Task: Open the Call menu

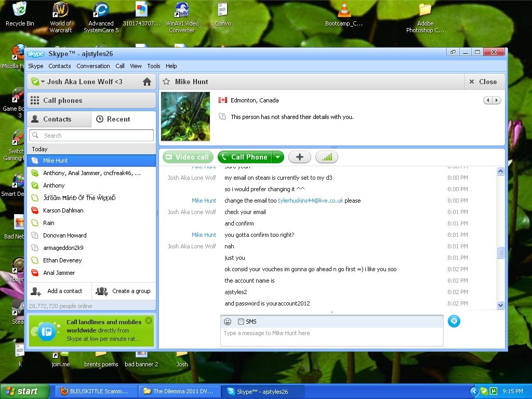Action: click(x=120, y=66)
